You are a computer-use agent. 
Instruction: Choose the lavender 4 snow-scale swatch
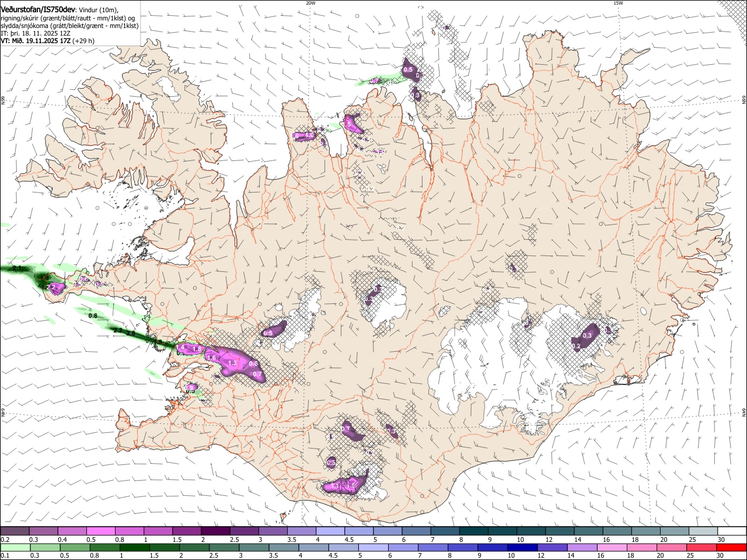[x=330, y=531]
